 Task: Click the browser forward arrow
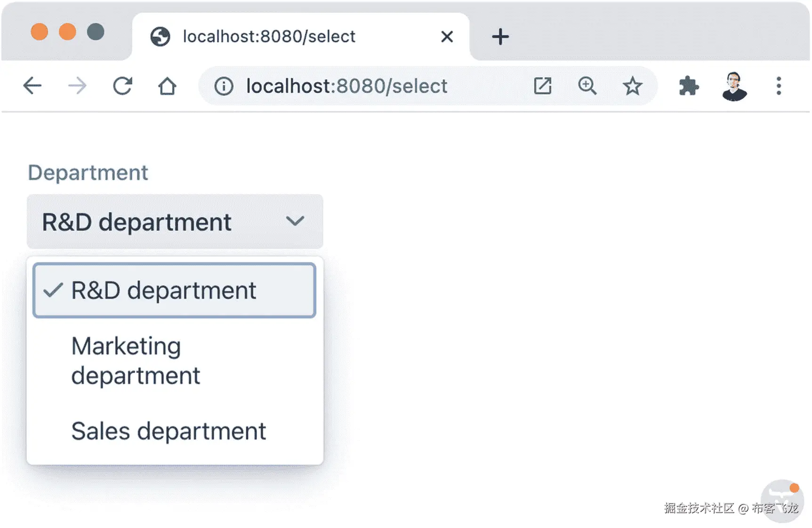(77, 86)
